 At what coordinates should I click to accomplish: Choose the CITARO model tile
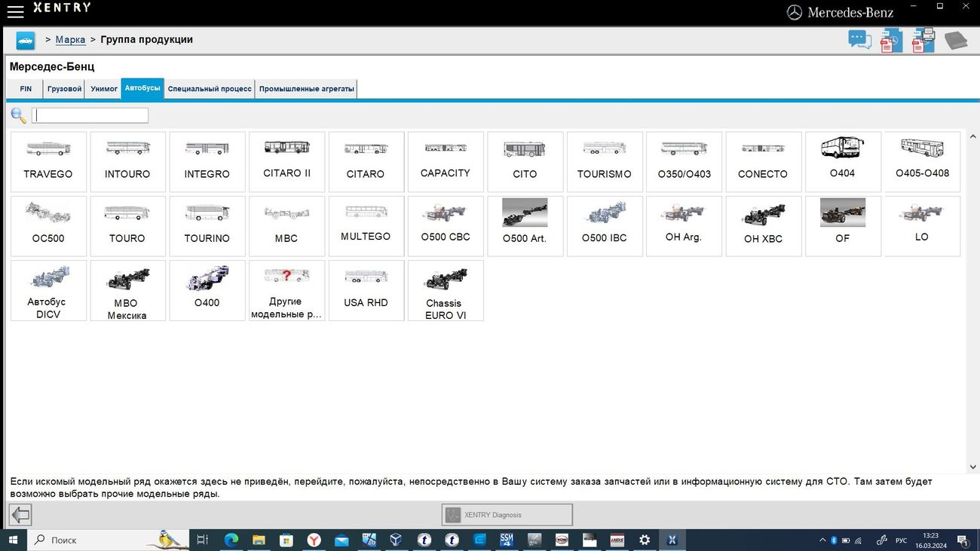pos(366,162)
